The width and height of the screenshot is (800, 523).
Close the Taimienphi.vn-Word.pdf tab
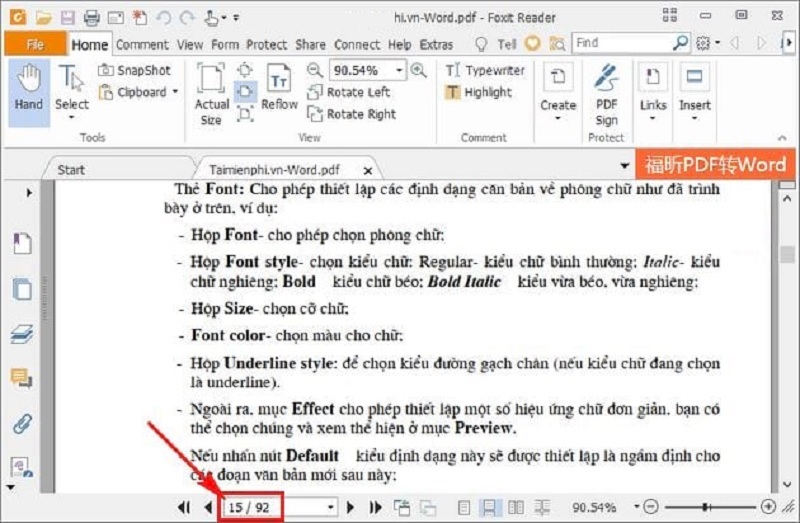pos(367,170)
